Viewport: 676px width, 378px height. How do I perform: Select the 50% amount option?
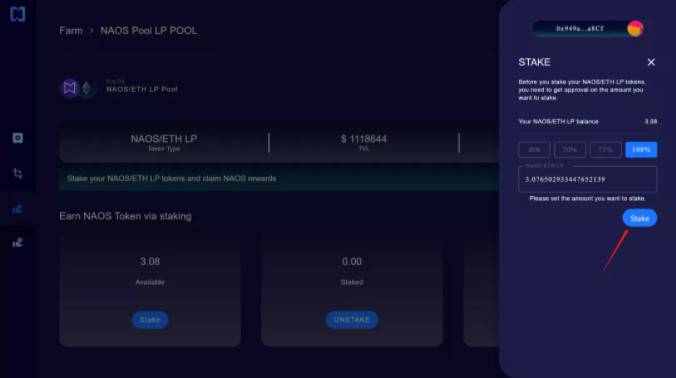click(570, 150)
